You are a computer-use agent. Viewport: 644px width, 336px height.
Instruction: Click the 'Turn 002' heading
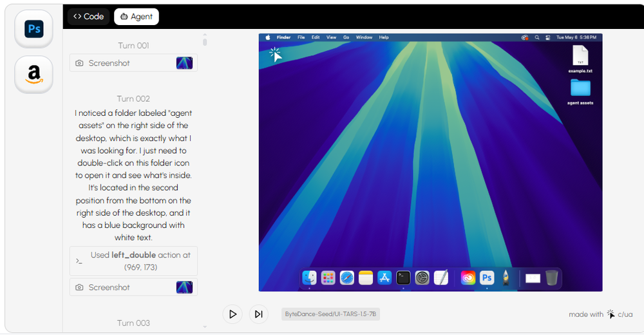(x=133, y=98)
